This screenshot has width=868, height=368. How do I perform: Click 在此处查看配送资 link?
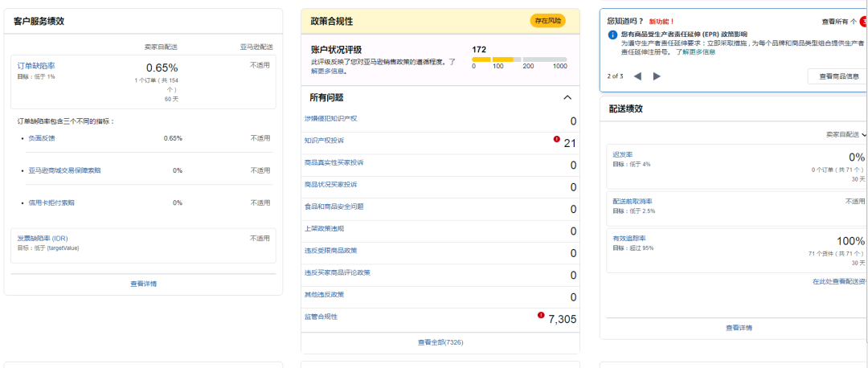click(838, 282)
